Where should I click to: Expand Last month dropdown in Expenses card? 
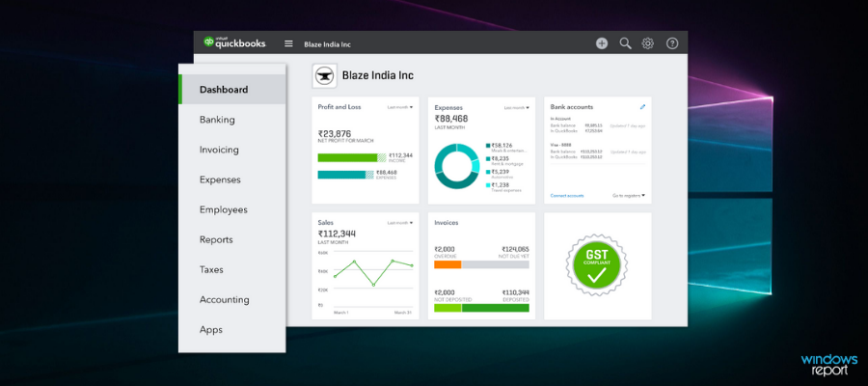517,108
